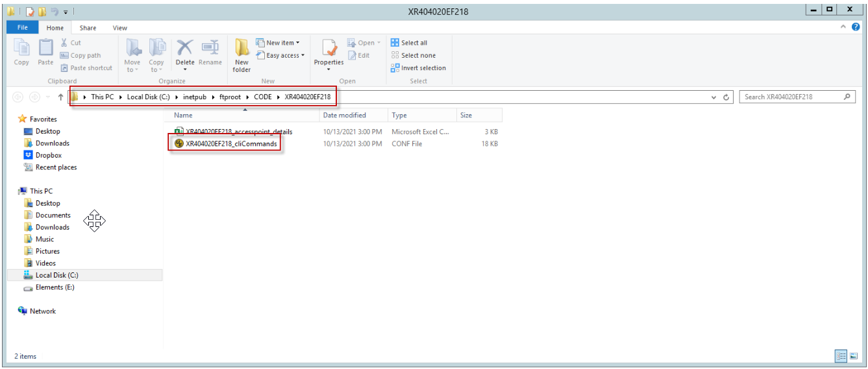Switch to the View ribbon tab
The height and width of the screenshot is (369, 868).
[x=120, y=28]
